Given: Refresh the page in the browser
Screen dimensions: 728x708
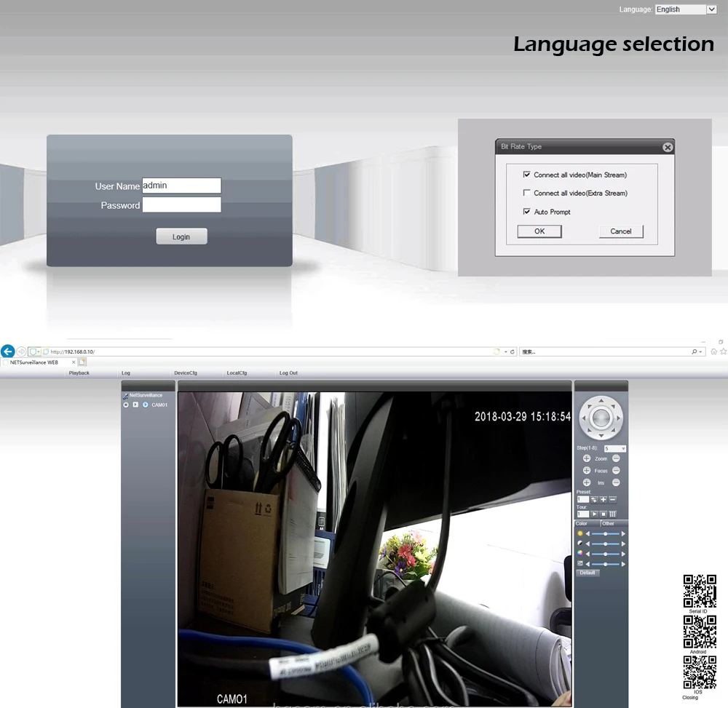Looking at the screenshot, I should click(x=512, y=351).
